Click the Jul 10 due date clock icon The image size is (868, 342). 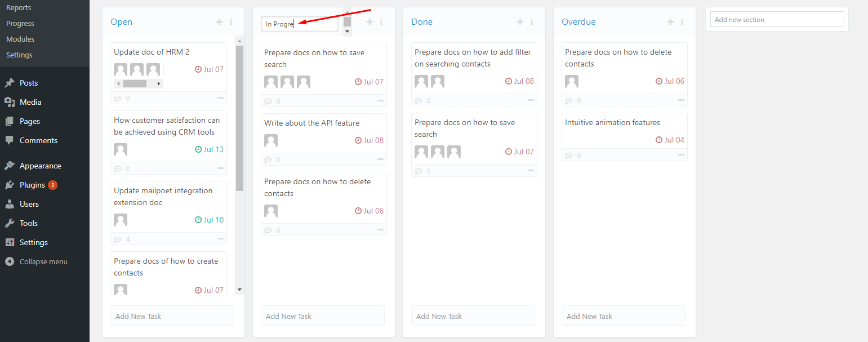(198, 220)
